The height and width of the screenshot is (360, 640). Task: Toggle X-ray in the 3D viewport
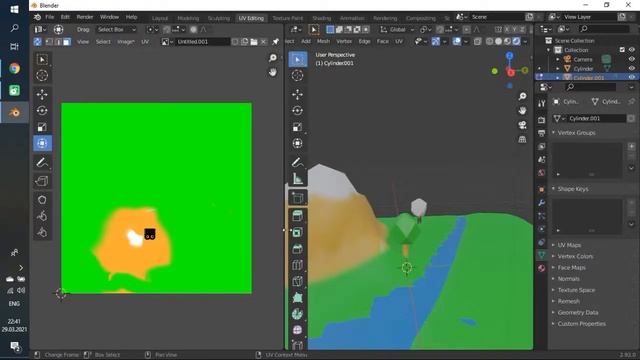477,42
